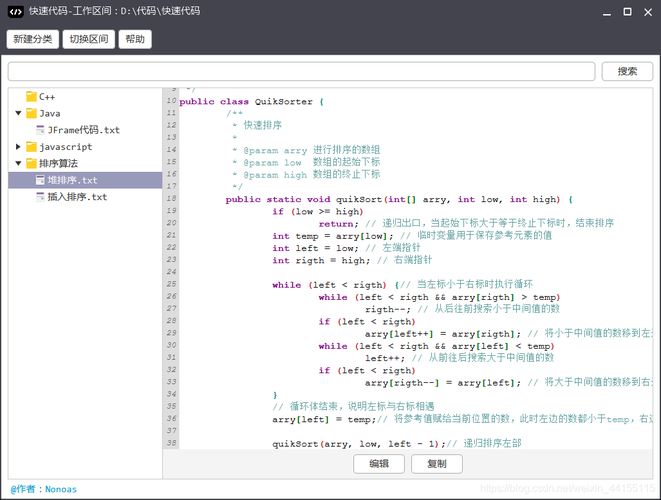661x500 pixels.
Task: Click the 'left++;' code line
Action: [x=385, y=358]
